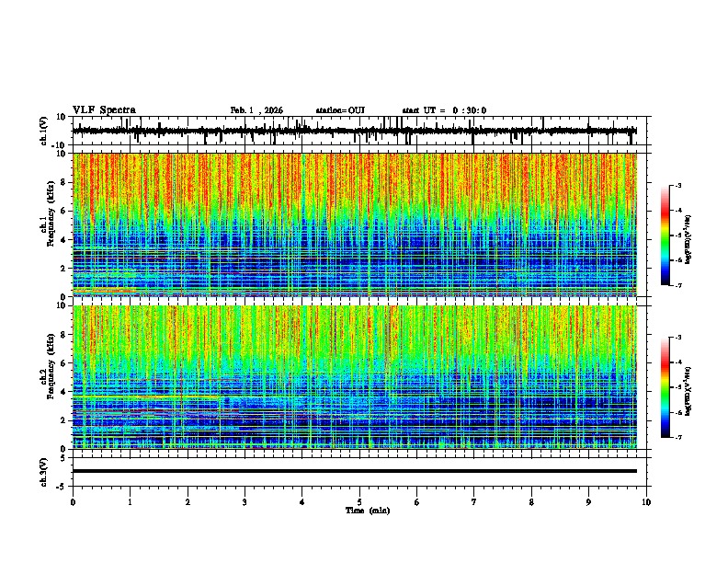Click the "Time (min)" axis label
This screenshot has height=563, width=728.
tap(368, 511)
